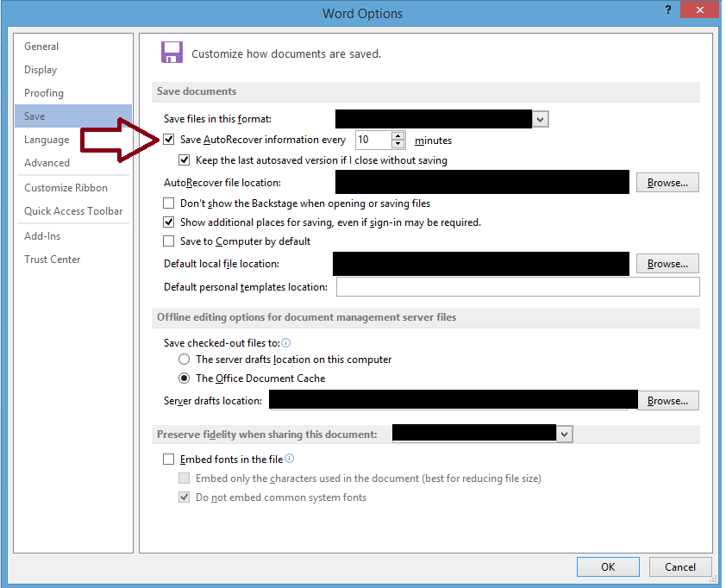Click the Default personal templates location field

click(x=517, y=286)
